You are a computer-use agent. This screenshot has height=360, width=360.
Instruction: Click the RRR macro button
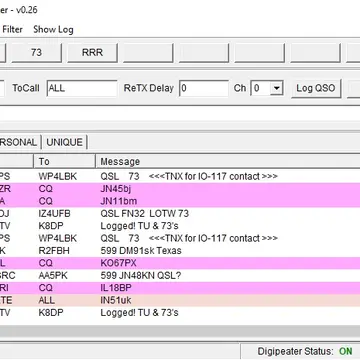click(92, 52)
